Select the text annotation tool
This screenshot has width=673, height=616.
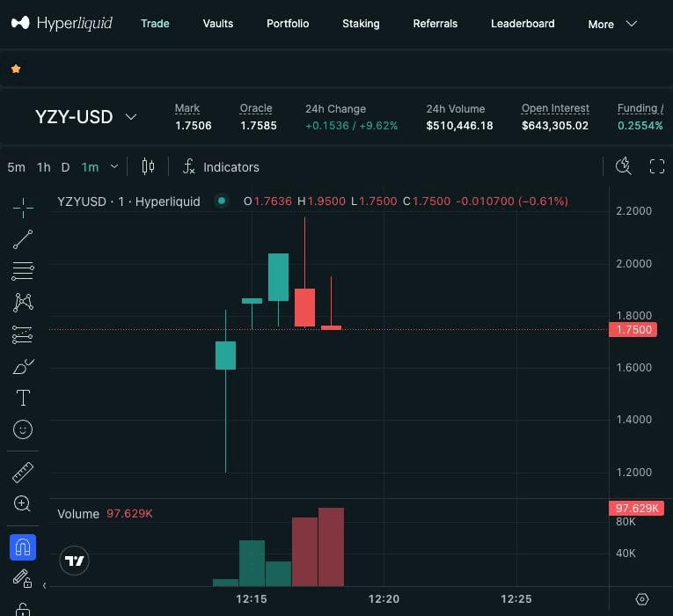tap(23, 398)
